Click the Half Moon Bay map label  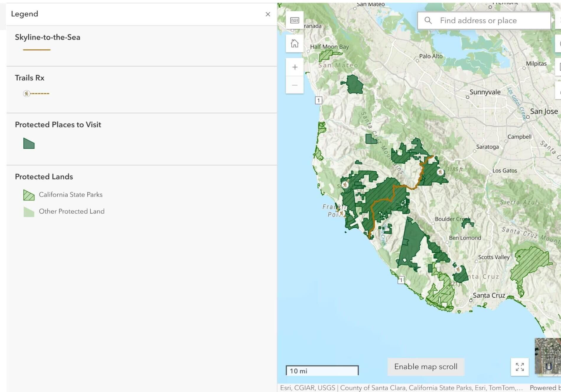tap(329, 47)
